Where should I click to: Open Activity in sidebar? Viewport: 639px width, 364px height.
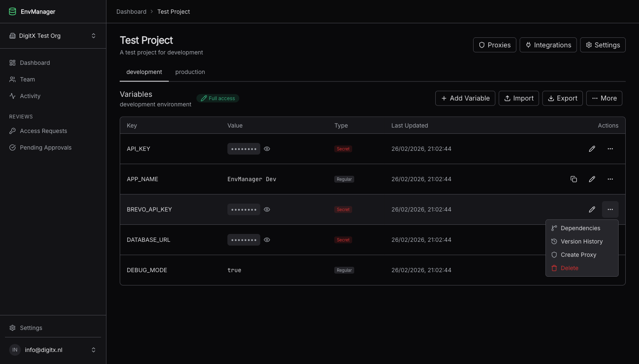(x=53, y=96)
